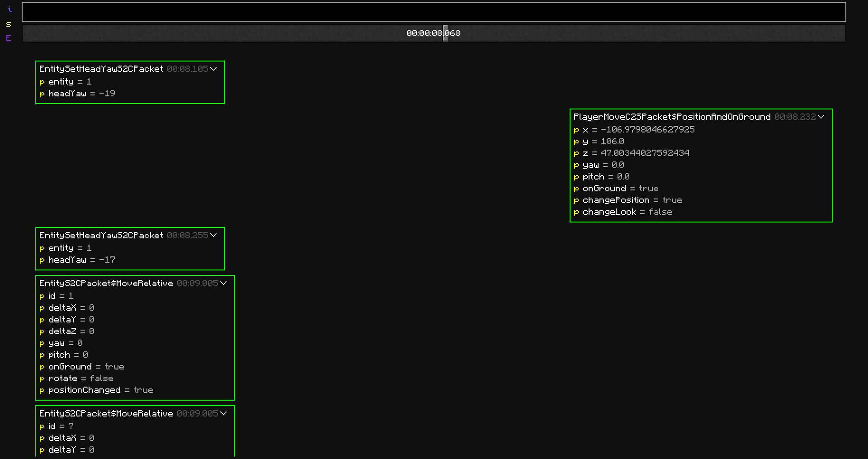Select the EntitySetHeadYawS2CPacket title at 00:08.255

[x=101, y=235]
